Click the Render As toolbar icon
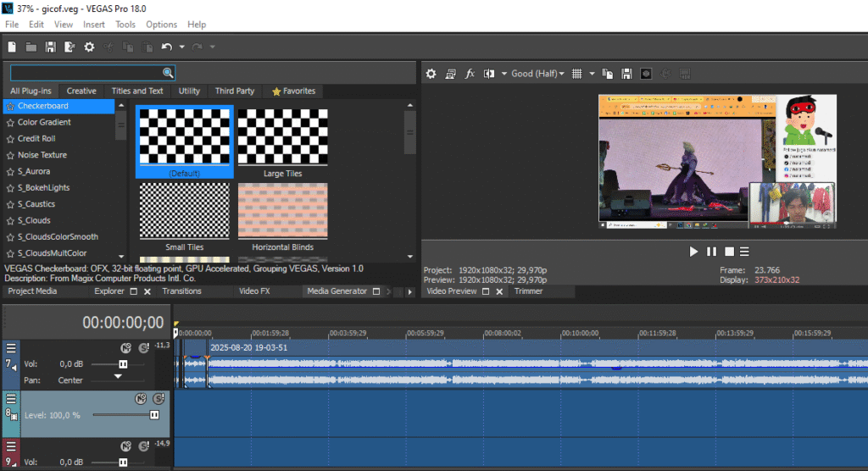 (x=70, y=47)
